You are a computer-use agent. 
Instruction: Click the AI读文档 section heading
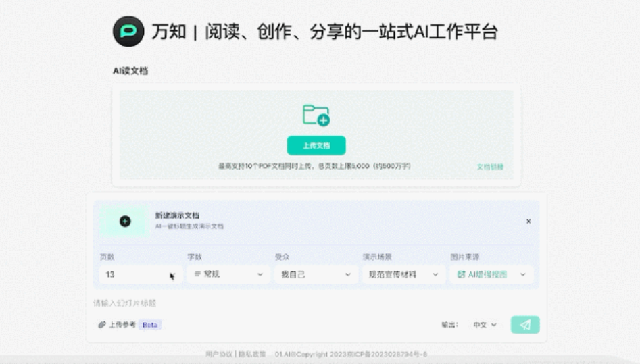point(130,71)
